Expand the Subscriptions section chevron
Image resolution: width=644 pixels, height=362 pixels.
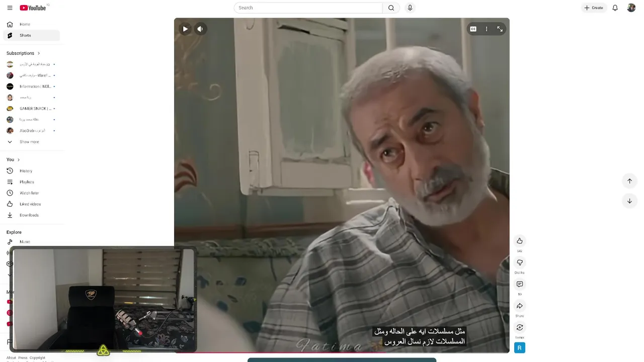38,53
